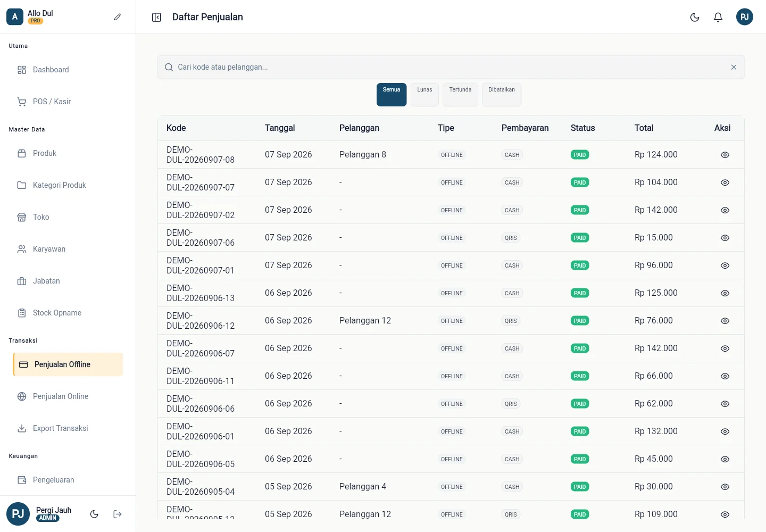
Task: Click eye icon for Rp 142.000 on 07 Sep
Action: click(x=725, y=210)
